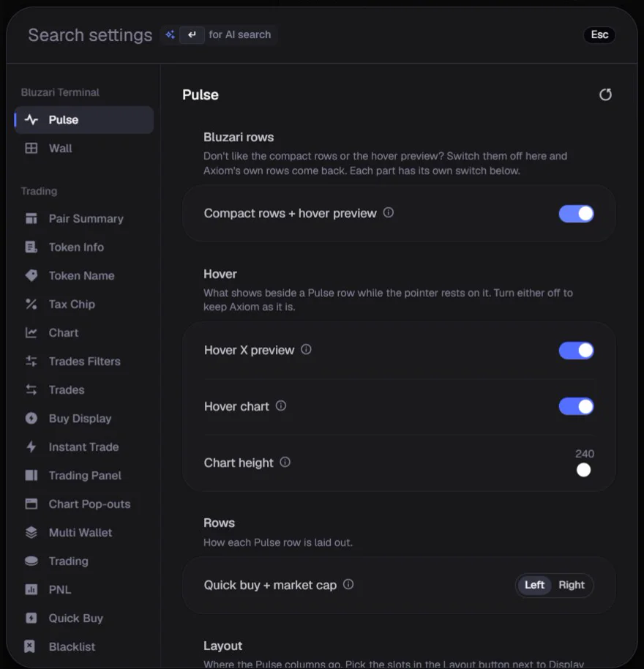Screen dimensions: 644x669
Task: Go to Token Info settings
Action: click(84, 247)
